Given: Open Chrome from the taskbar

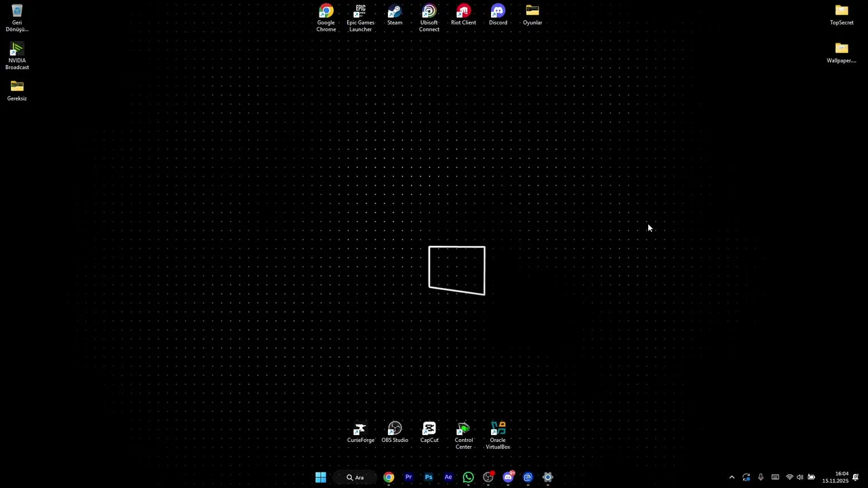Looking at the screenshot, I should click(389, 477).
